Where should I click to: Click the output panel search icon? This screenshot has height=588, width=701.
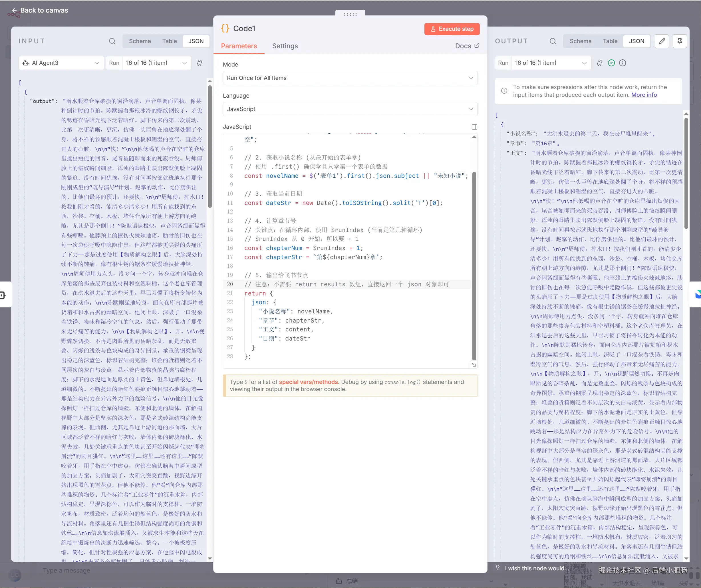tap(553, 41)
